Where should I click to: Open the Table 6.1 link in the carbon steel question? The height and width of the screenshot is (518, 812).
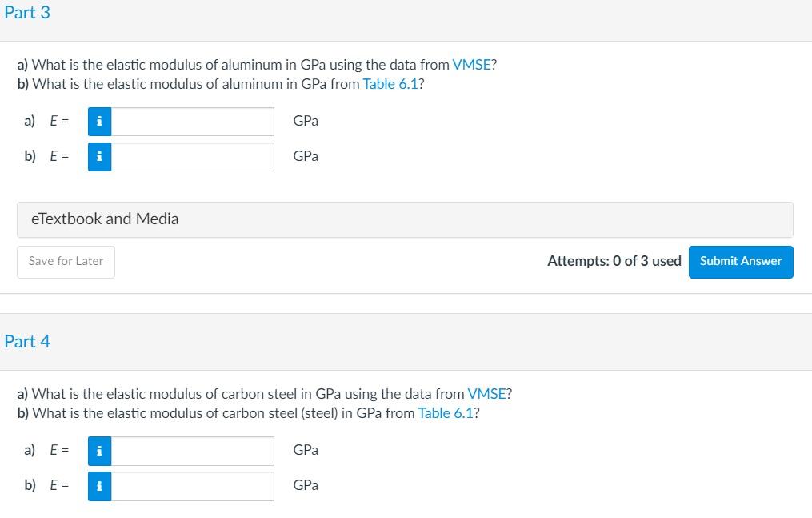coord(446,413)
